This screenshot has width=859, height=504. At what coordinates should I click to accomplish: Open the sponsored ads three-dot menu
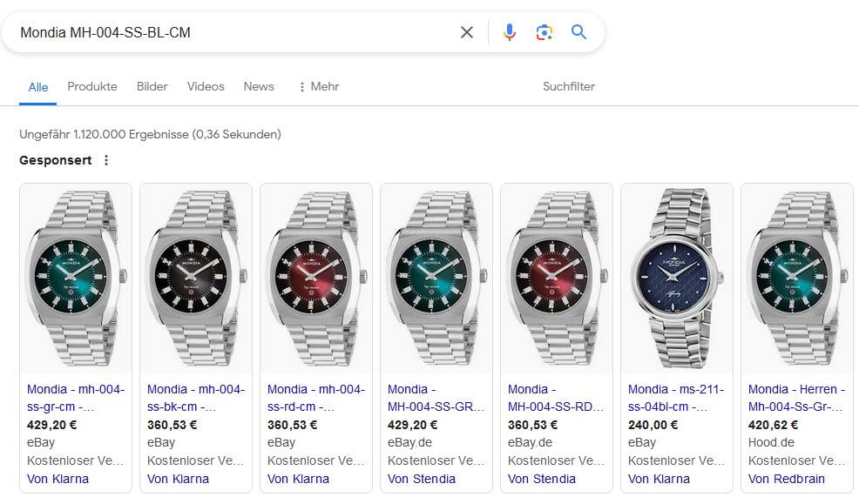106,160
